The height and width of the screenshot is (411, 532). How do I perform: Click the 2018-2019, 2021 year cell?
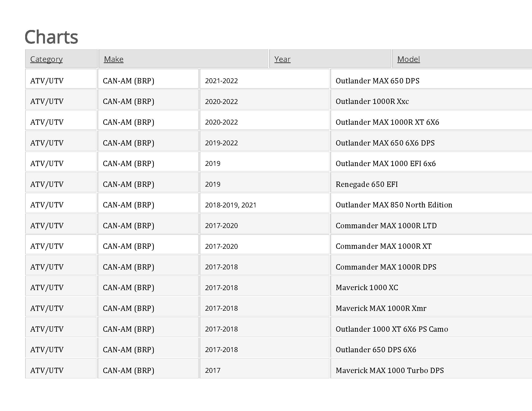pyautogui.click(x=265, y=203)
